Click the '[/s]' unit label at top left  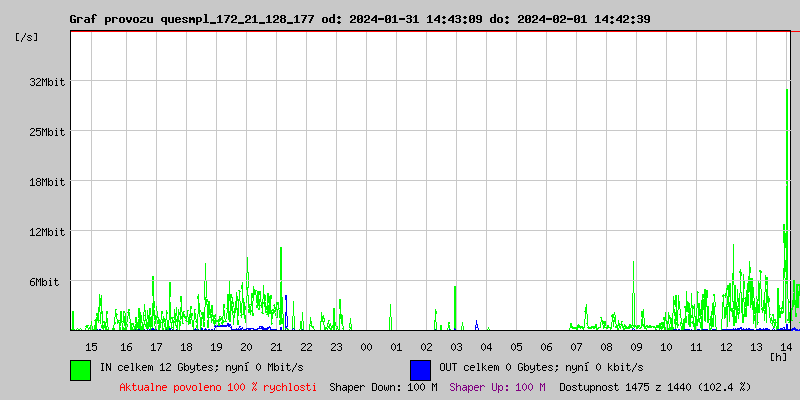pyautogui.click(x=27, y=37)
